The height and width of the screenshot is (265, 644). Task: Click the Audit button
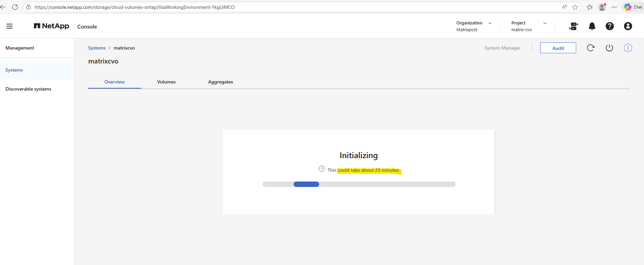558,48
